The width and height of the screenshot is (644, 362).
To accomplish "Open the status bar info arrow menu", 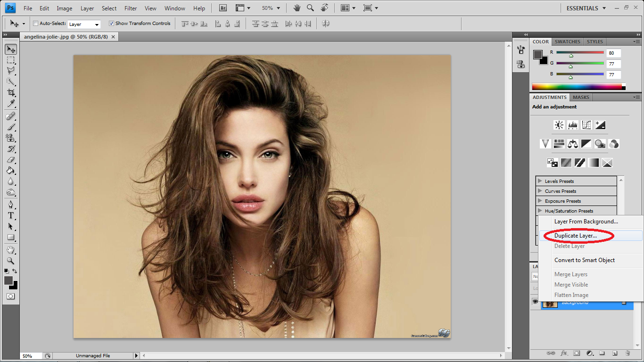I will click(x=137, y=356).
